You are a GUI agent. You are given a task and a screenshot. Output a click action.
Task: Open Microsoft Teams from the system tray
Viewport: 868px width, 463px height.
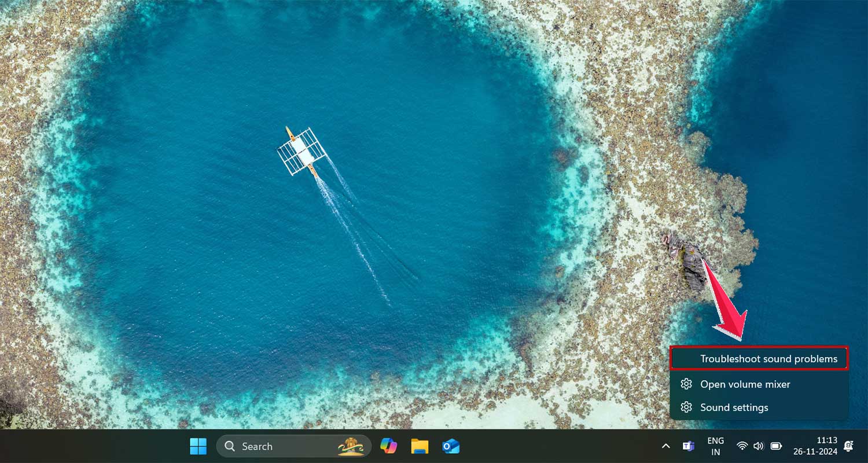pos(688,446)
